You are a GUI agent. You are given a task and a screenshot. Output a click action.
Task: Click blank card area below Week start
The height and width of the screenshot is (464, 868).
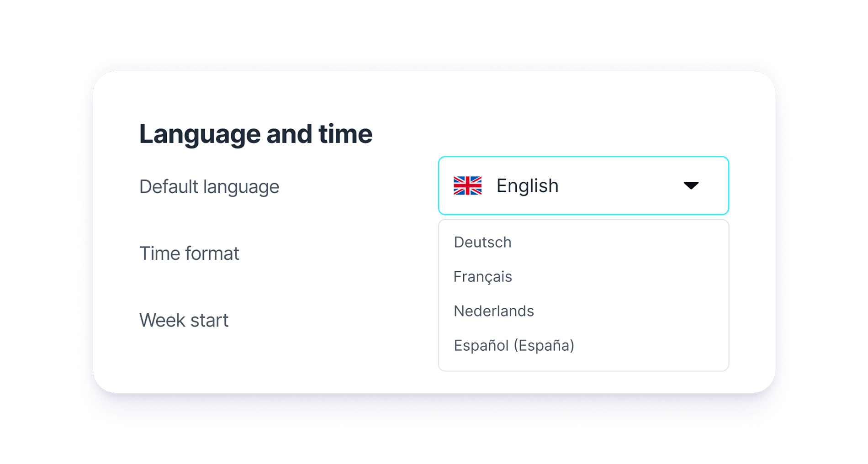coord(228,365)
